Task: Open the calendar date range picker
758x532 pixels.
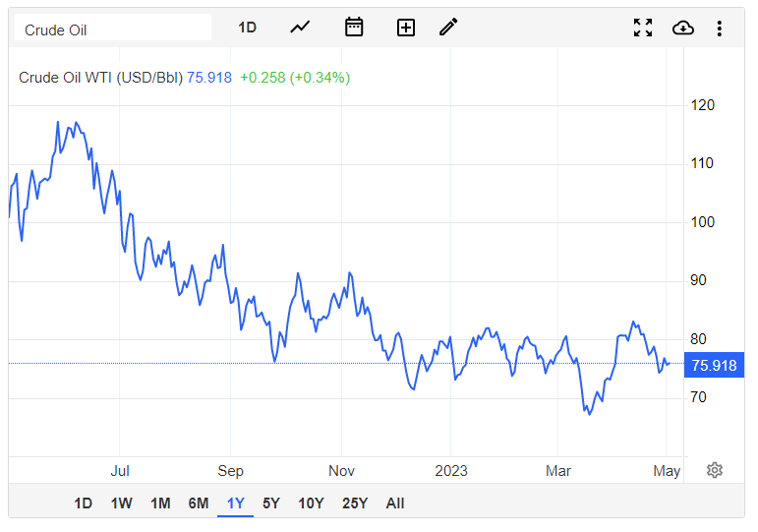Action: coord(354,28)
